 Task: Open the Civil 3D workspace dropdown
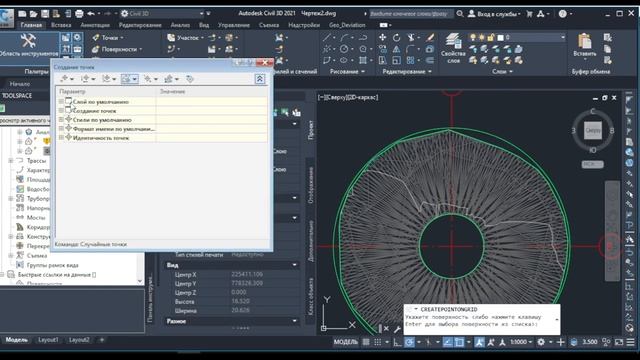[x=162, y=13]
